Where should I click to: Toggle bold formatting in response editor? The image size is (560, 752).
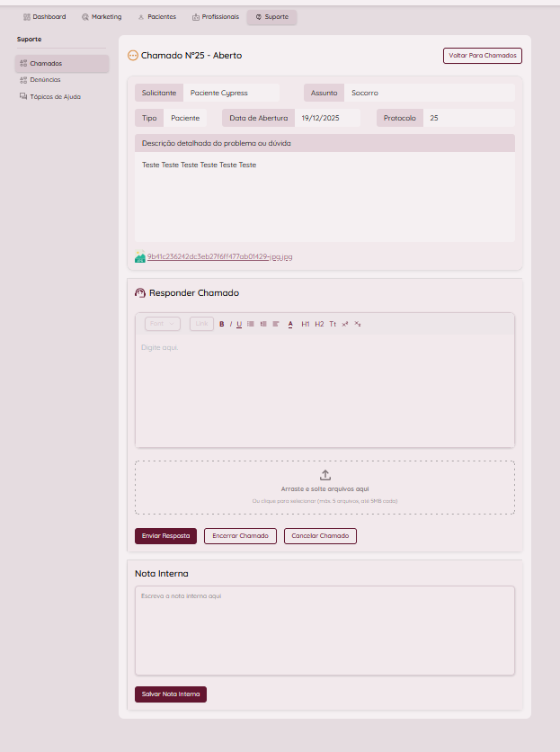(222, 324)
